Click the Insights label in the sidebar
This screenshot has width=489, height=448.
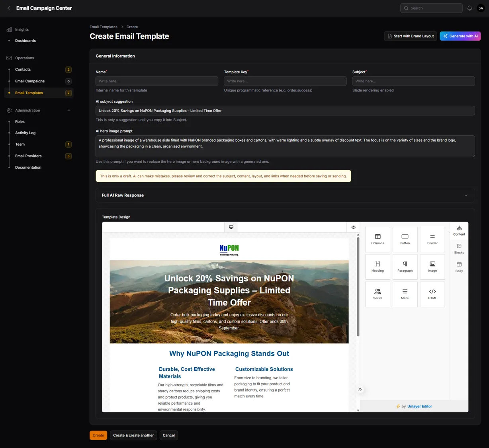coord(22,29)
